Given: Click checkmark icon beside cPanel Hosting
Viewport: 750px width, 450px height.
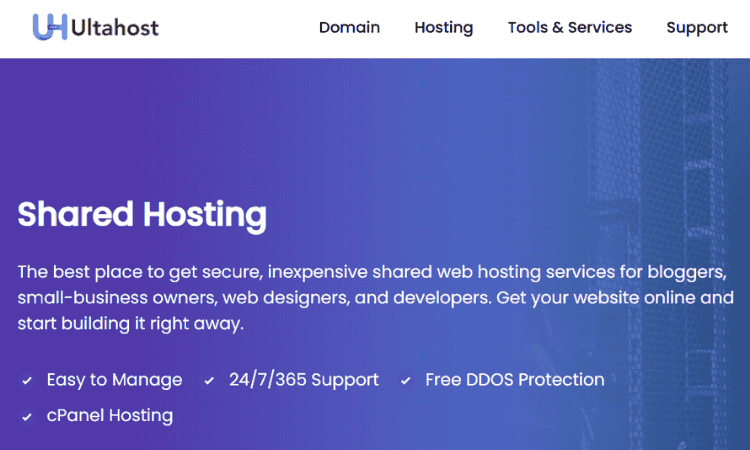Looking at the screenshot, I should click(26, 416).
